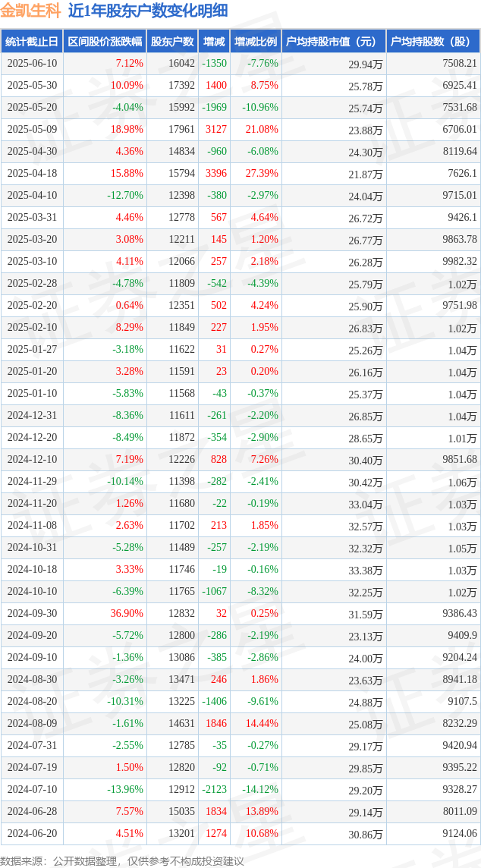Select the 2024-09-30 date row
481x868 pixels.
click(x=240, y=614)
